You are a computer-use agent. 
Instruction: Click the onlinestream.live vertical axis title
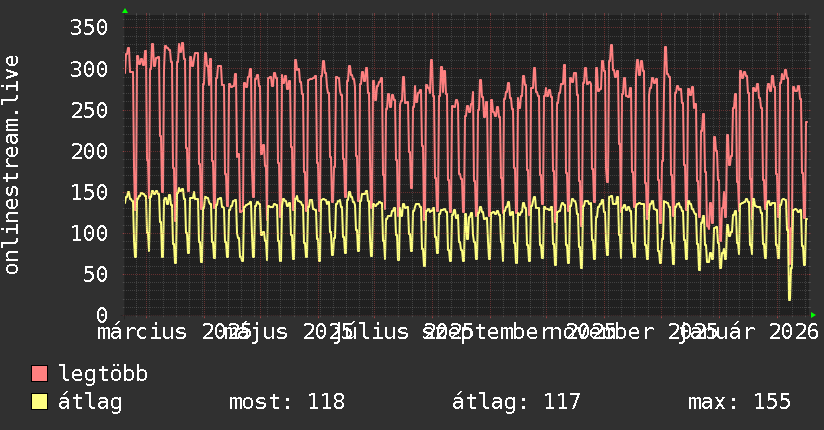(x=12, y=165)
